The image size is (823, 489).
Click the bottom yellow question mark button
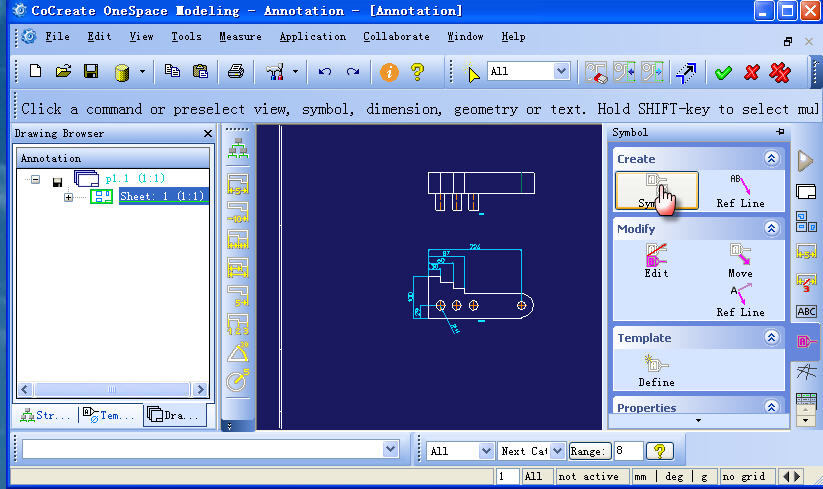(660, 451)
